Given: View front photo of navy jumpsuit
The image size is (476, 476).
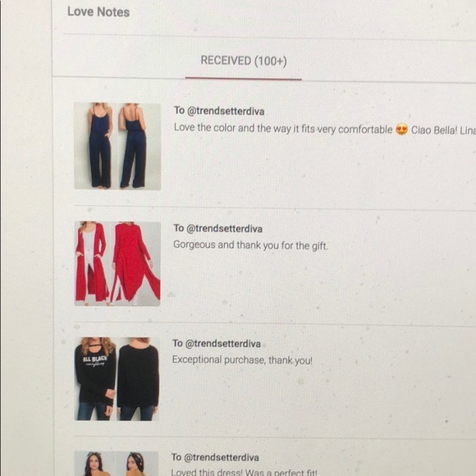Looking at the screenshot, I should pos(95,146).
